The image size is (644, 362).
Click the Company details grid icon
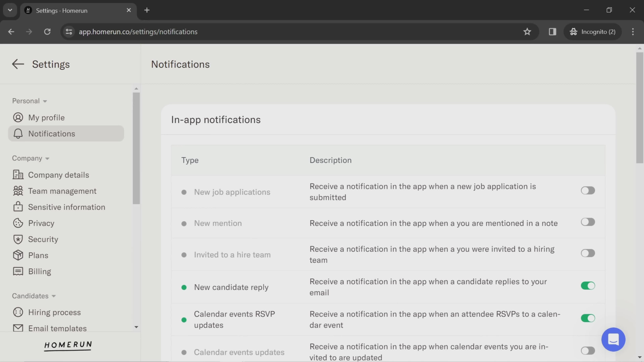click(18, 175)
